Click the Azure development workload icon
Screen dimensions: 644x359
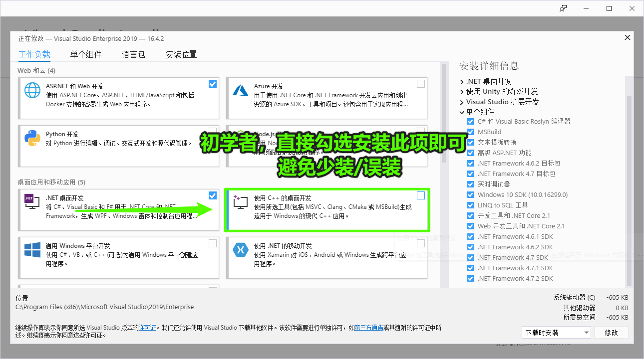241,90
